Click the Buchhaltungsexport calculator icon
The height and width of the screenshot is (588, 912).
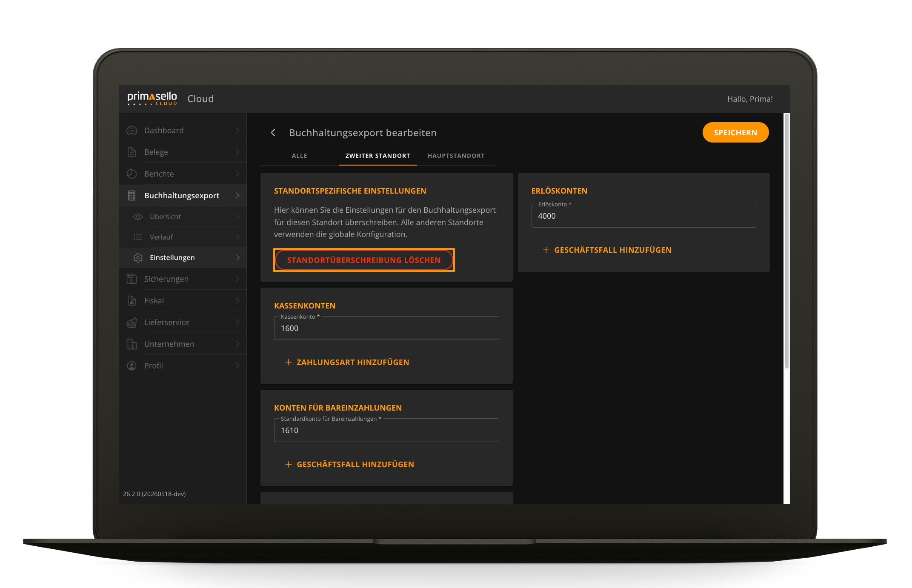pyautogui.click(x=132, y=196)
